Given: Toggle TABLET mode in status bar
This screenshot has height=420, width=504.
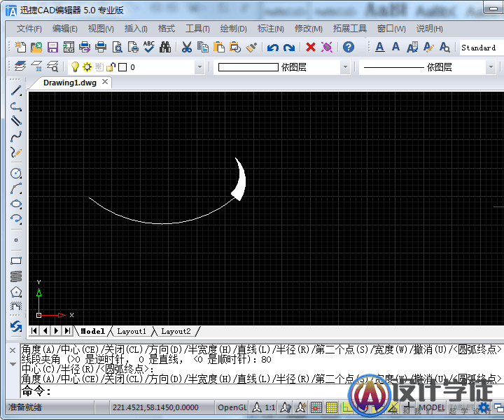Looking at the screenshot, I should pyautogui.click(x=461, y=407).
